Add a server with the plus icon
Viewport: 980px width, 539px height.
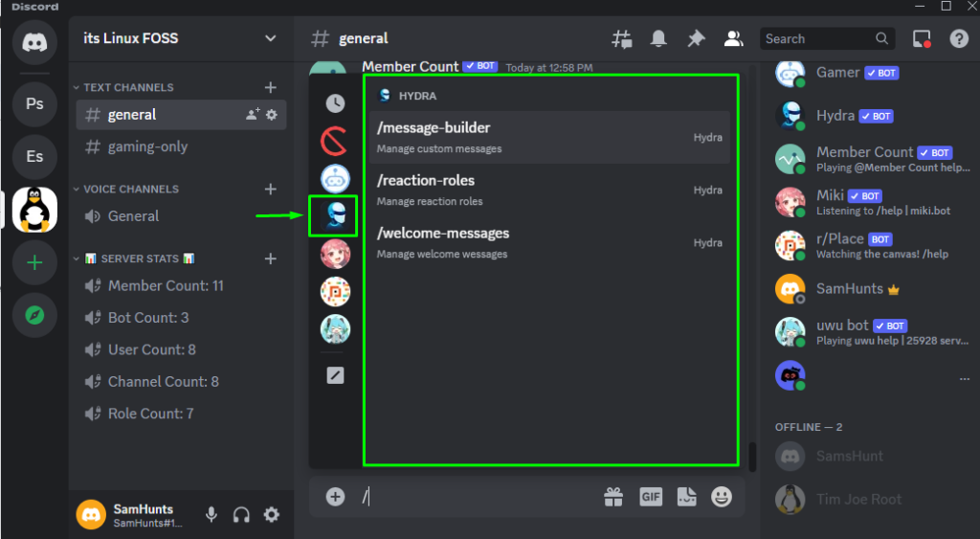[x=34, y=262]
